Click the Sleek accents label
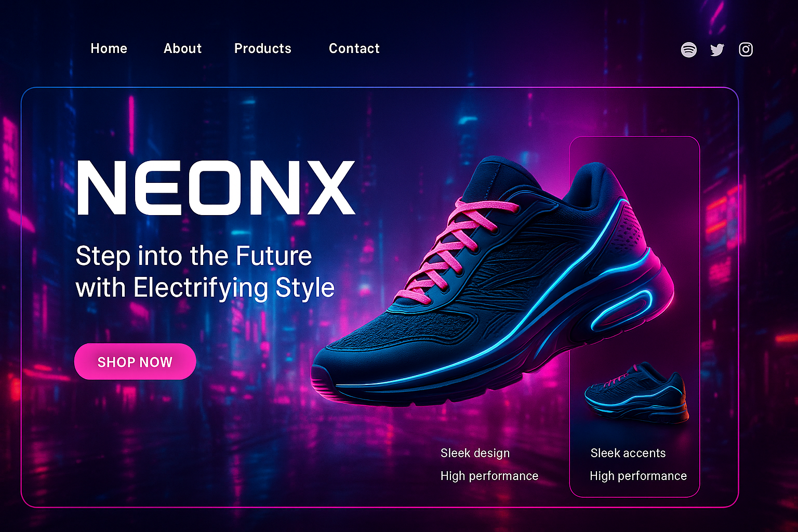Viewport: 798px width, 532px height. click(628, 453)
